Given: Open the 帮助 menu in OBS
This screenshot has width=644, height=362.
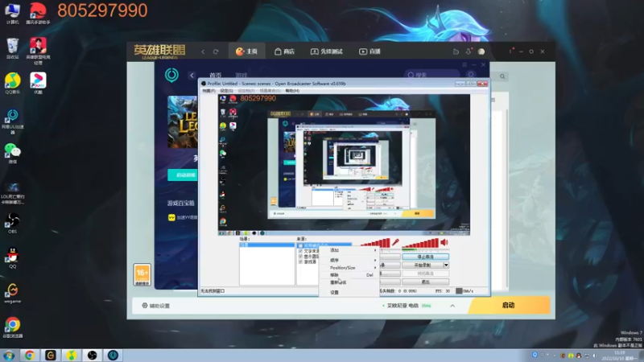Looking at the screenshot, I should point(292,91).
